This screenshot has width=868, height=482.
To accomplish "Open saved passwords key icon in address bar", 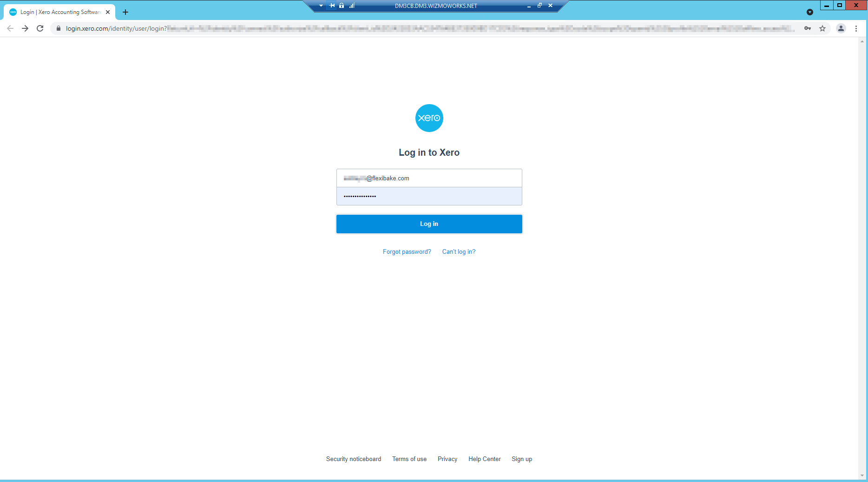I will tap(808, 28).
